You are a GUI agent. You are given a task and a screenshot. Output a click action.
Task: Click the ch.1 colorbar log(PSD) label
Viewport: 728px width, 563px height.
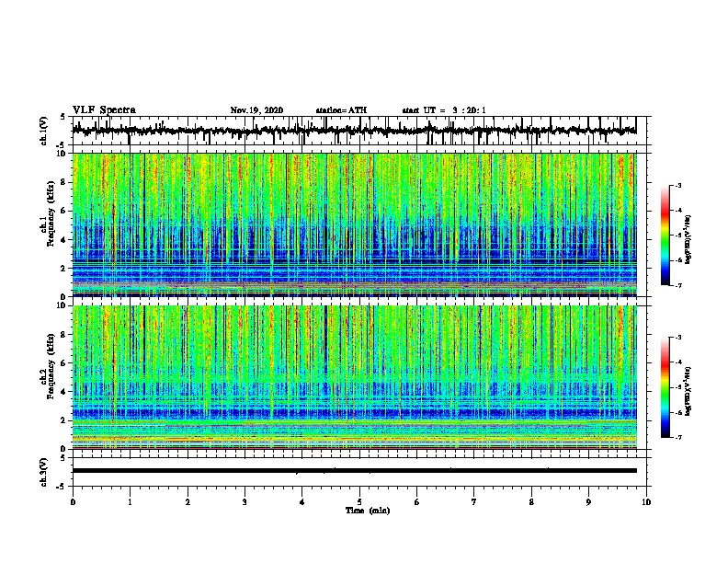(x=688, y=239)
